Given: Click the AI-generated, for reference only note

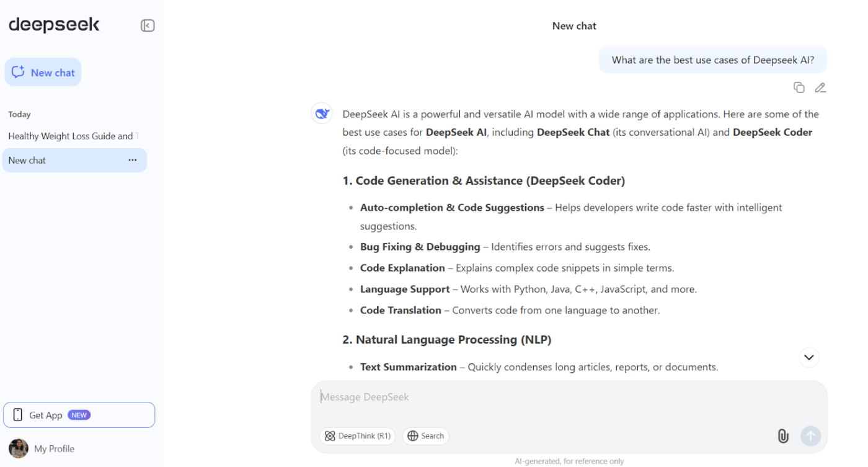Looking at the screenshot, I should tap(569, 461).
